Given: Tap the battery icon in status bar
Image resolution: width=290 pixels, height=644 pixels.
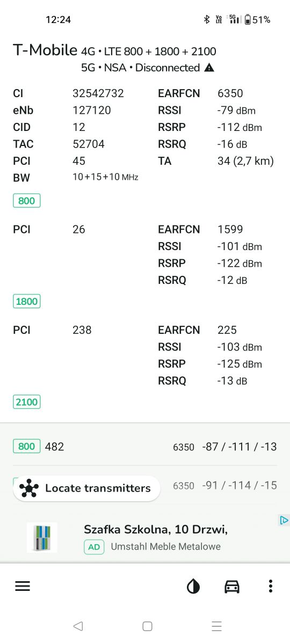Looking at the screenshot, I should (248, 20).
